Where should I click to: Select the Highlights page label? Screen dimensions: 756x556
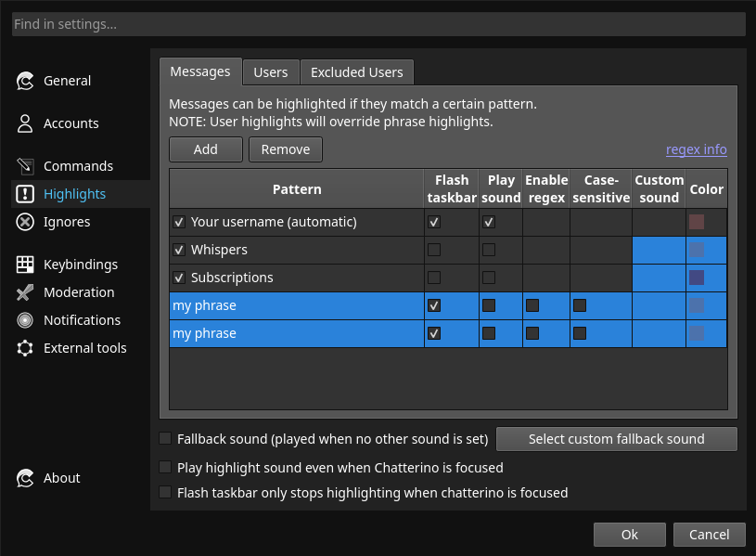74,194
